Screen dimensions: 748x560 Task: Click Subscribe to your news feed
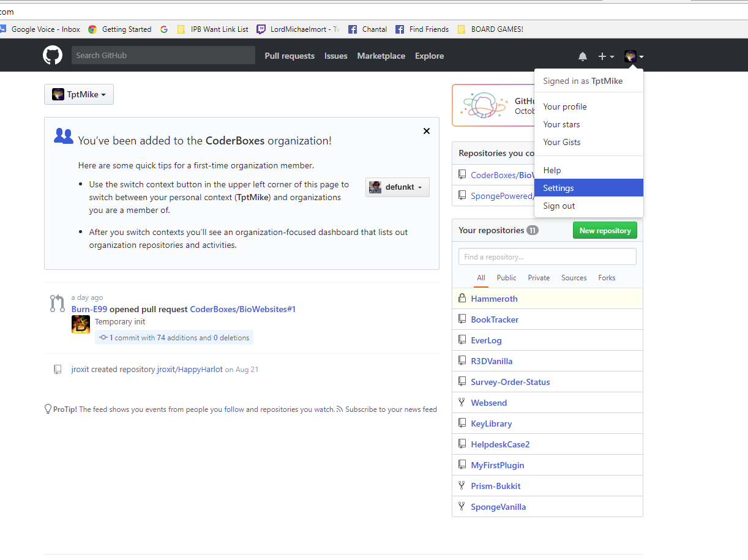(391, 409)
